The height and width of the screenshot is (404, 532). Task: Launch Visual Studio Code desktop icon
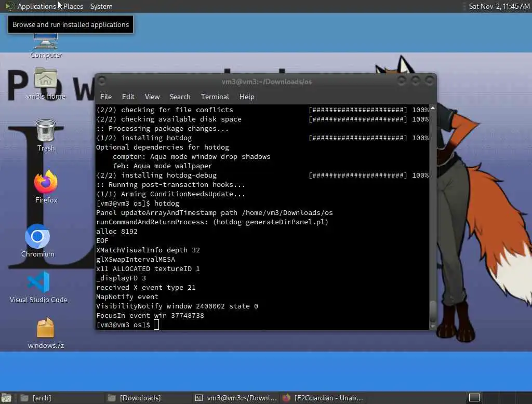click(38, 287)
